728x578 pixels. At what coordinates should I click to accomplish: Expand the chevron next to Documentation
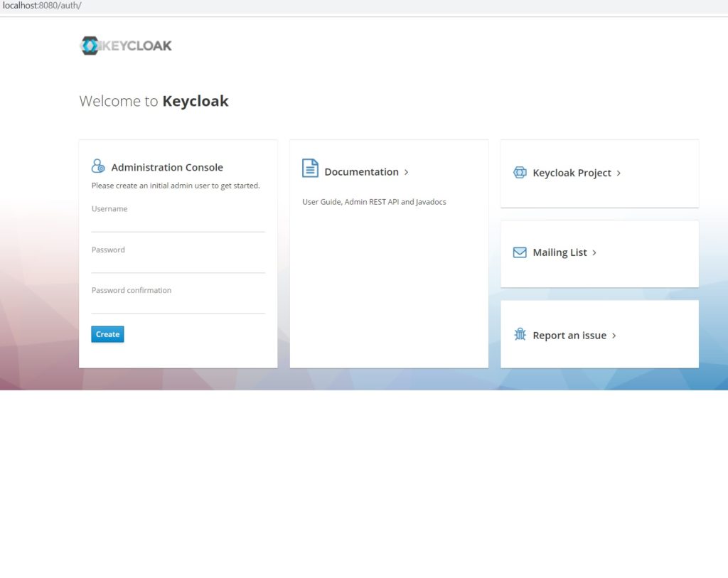point(406,171)
